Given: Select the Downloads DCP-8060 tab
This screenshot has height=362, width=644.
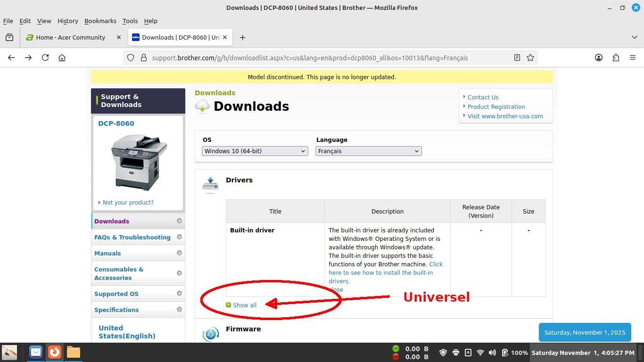Looking at the screenshot, I should click(181, 37).
